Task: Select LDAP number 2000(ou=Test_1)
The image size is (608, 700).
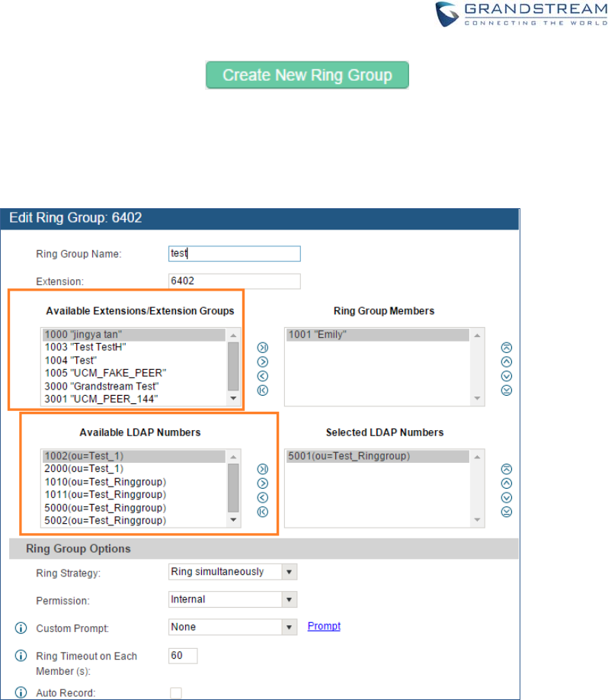Action: click(134, 469)
